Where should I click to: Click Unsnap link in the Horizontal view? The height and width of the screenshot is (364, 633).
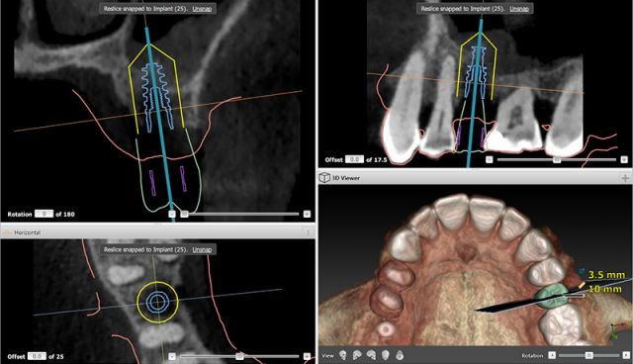click(x=202, y=249)
